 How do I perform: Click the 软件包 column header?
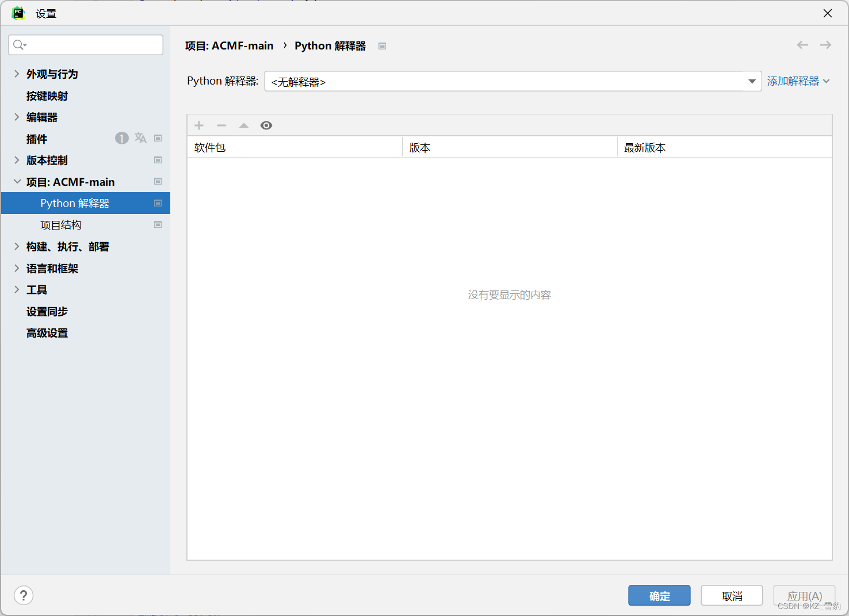(295, 147)
